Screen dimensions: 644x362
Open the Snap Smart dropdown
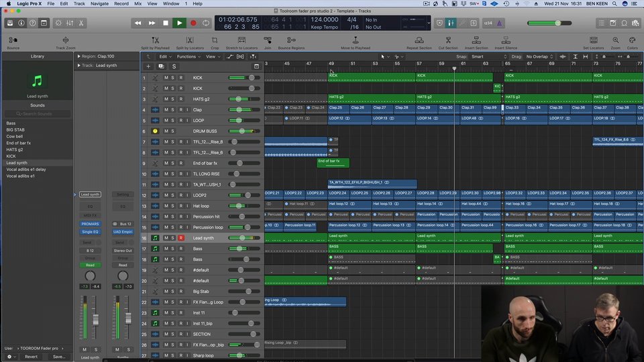[x=489, y=56]
